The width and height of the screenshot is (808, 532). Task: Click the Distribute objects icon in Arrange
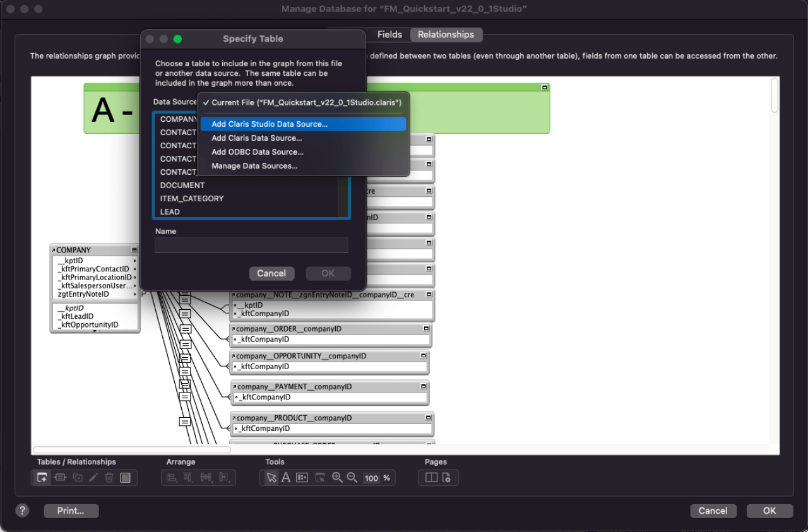click(206, 478)
